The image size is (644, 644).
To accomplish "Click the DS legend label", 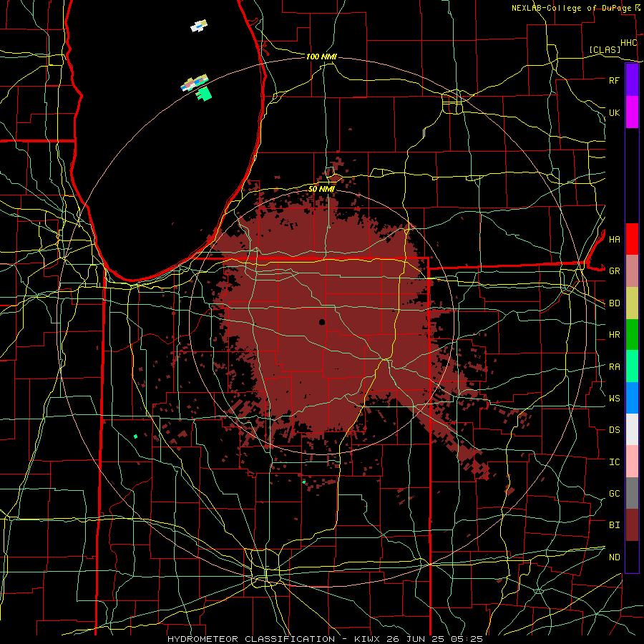I will [614, 430].
